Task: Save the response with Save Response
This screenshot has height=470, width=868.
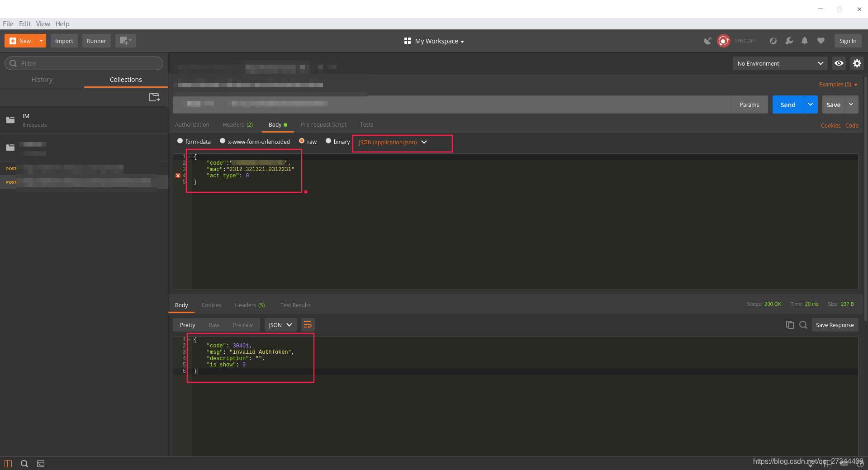Action: pos(835,324)
